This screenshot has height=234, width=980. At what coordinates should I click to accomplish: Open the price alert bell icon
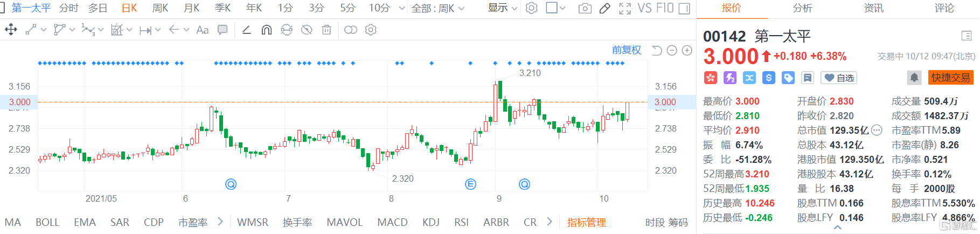pyautogui.click(x=914, y=78)
